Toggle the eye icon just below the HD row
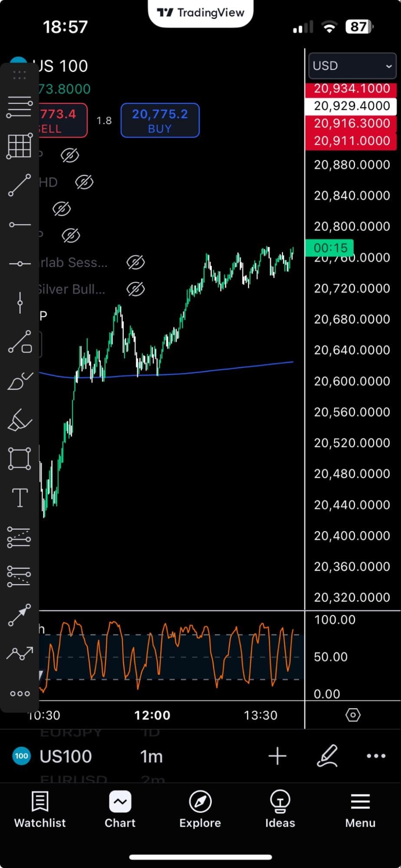The height and width of the screenshot is (868, 401). click(62, 209)
